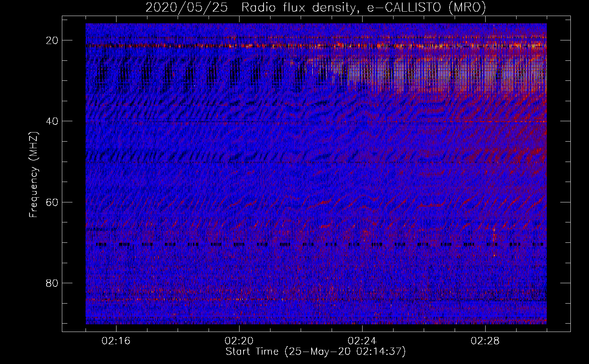Click the time tick label '02:24'
The height and width of the screenshot is (364, 589).
(362, 341)
